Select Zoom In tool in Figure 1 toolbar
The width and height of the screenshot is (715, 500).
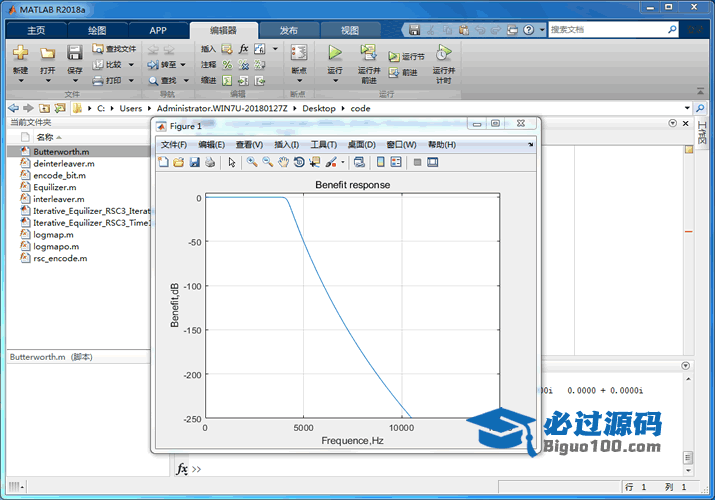(x=252, y=162)
